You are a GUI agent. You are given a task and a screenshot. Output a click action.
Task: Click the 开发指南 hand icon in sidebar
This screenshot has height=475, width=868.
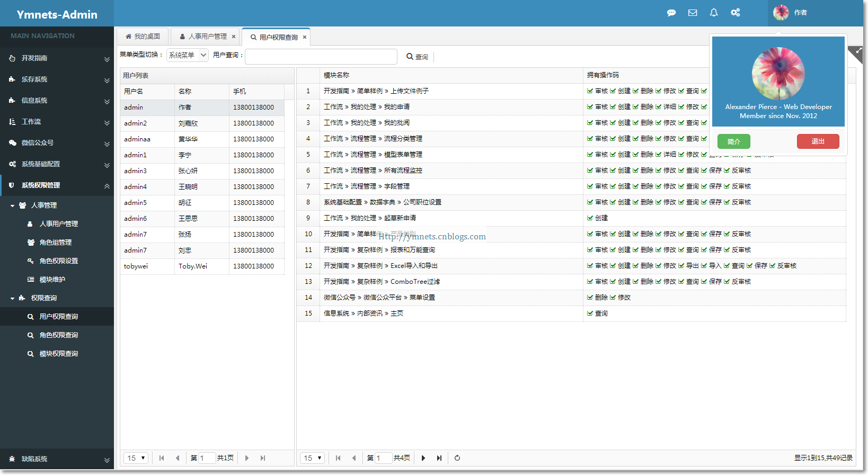(x=12, y=58)
